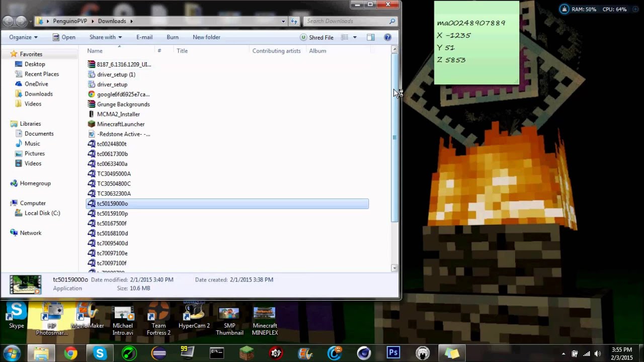Open Skype from the taskbar
The width and height of the screenshot is (644, 362).
100,353
